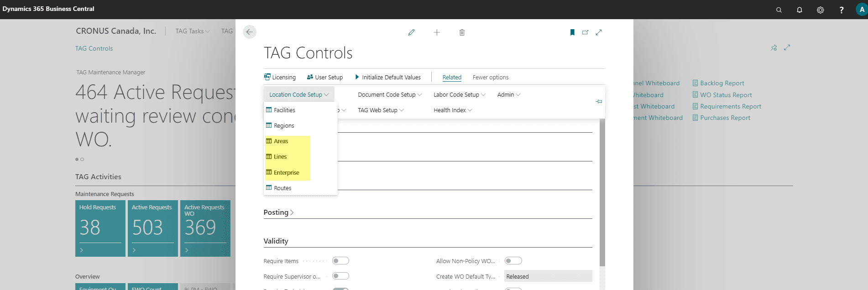Select Routes from the menu
Viewport: 868px width, 290px height.
click(x=300, y=188)
